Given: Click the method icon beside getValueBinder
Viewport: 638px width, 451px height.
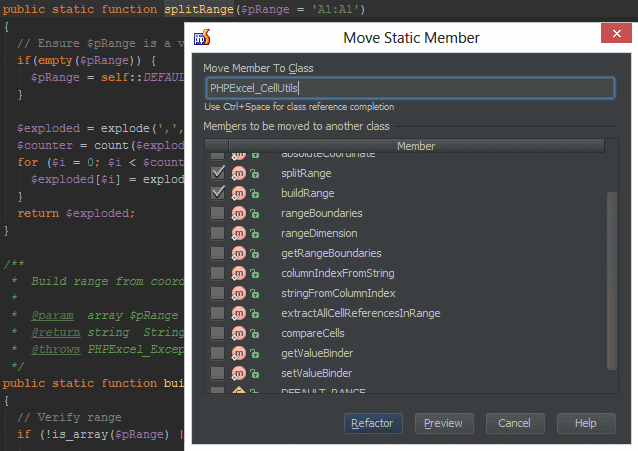Looking at the screenshot, I should [x=239, y=353].
